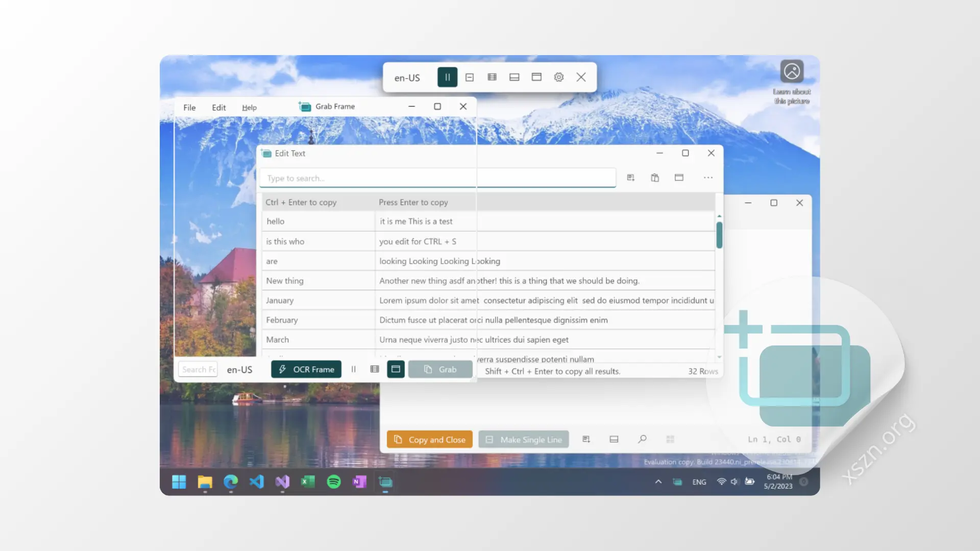Click the magnifier search icon in bottom bar
This screenshot has width=980, height=551.
[642, 439]
